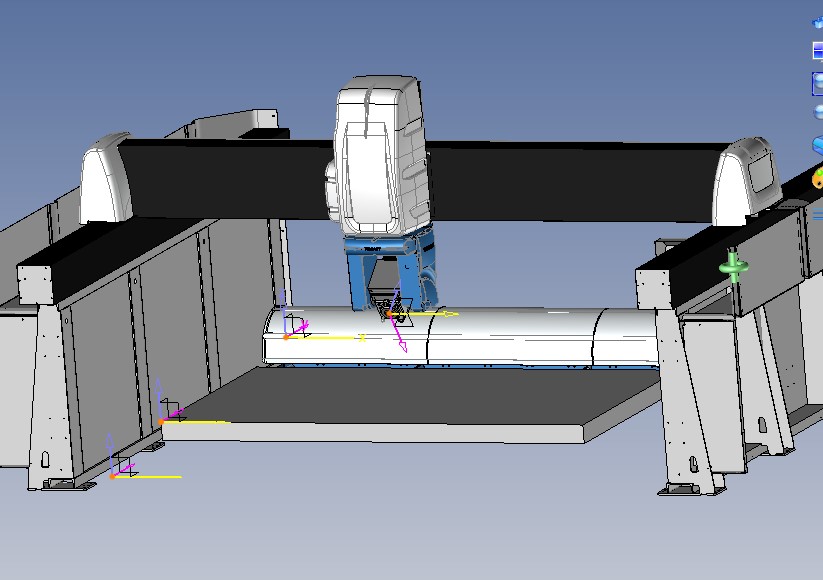Click the blue slab icon above the palette

tap(818, 145)
